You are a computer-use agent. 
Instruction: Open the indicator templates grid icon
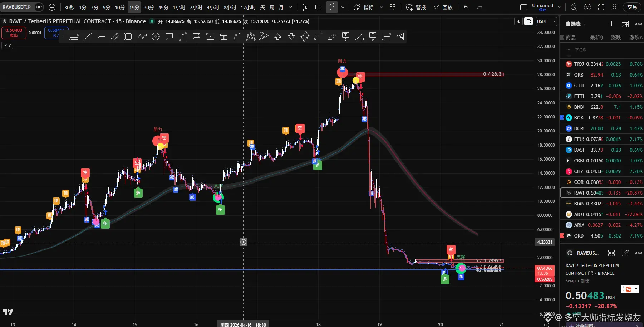pos(393,7)
